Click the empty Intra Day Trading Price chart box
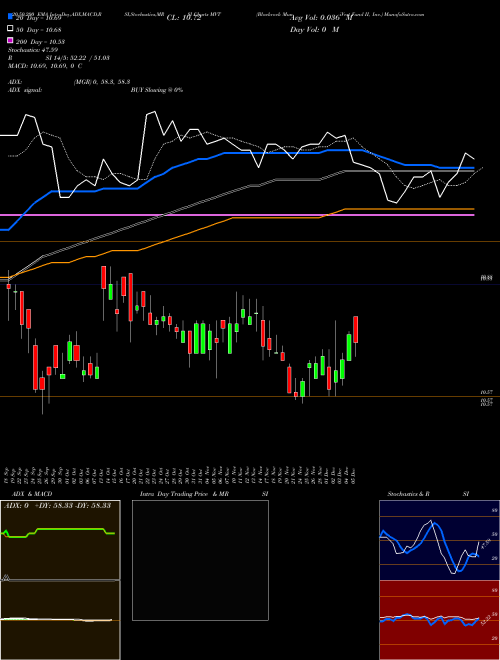The height and width of the screenshot is (660, 500). [200, 560]
